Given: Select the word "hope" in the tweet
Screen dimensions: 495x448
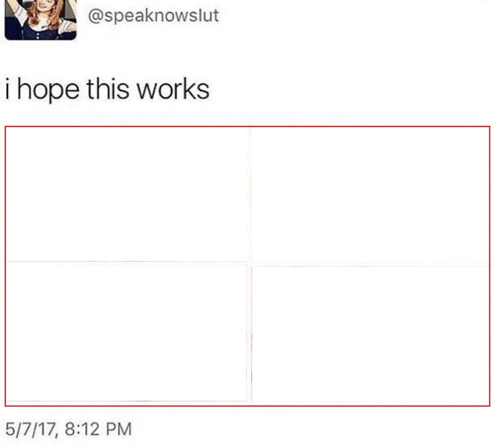Looking at the screenshot, I should click(x=48, y=90).
